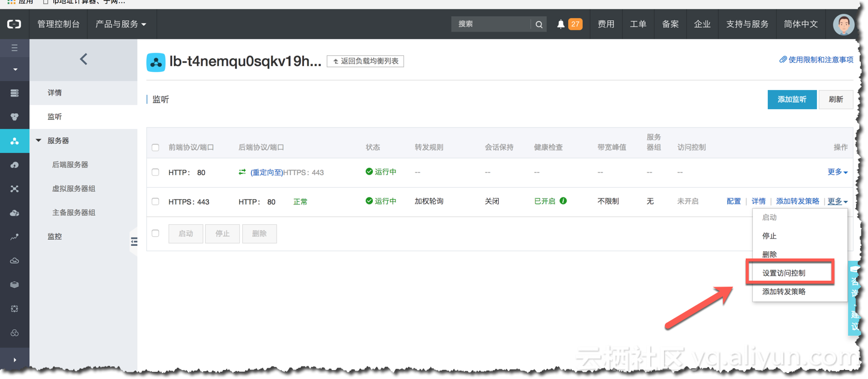The width and height of the screenshot is (868, 379).
Task: Click the running status icon in HTTP 80 row
Action: (x=369, y=172)
